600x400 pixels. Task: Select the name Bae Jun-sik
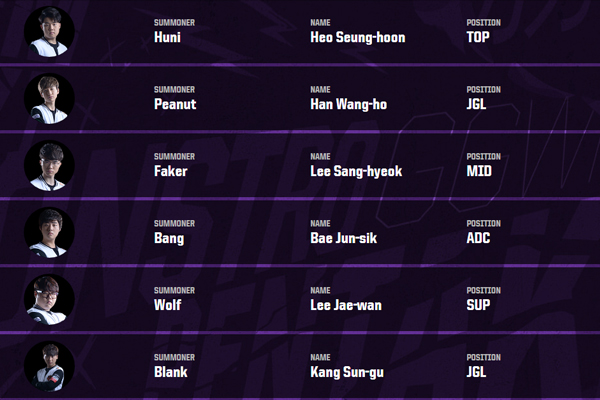[x=347, y=238]
